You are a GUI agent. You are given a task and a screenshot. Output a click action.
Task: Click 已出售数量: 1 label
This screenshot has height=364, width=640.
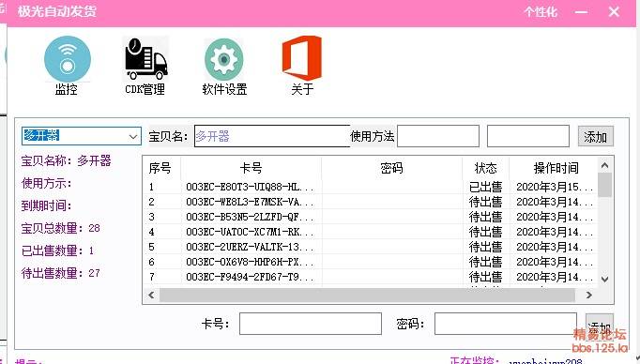[57, 250]
